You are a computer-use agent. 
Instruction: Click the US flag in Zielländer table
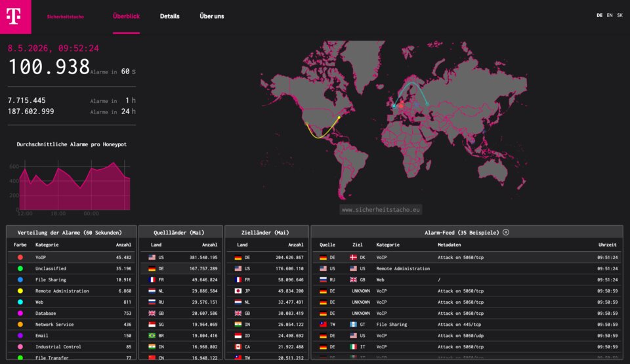click(x=238, y=268)
